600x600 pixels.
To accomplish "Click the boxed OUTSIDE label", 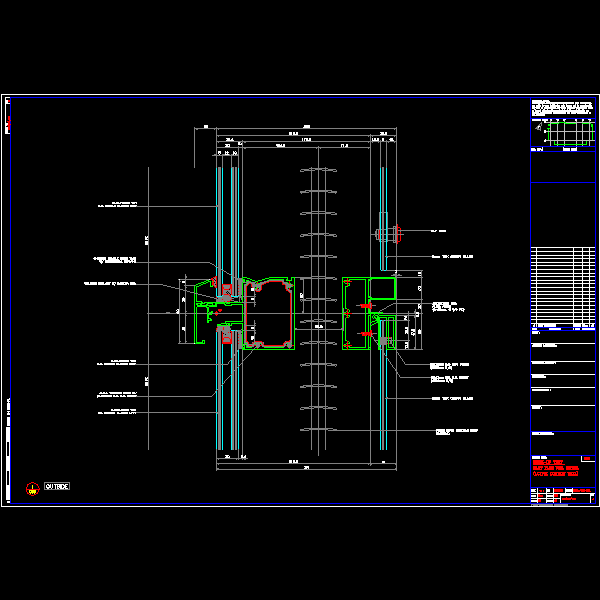I will pyautogui.click(x=57, y=486).
